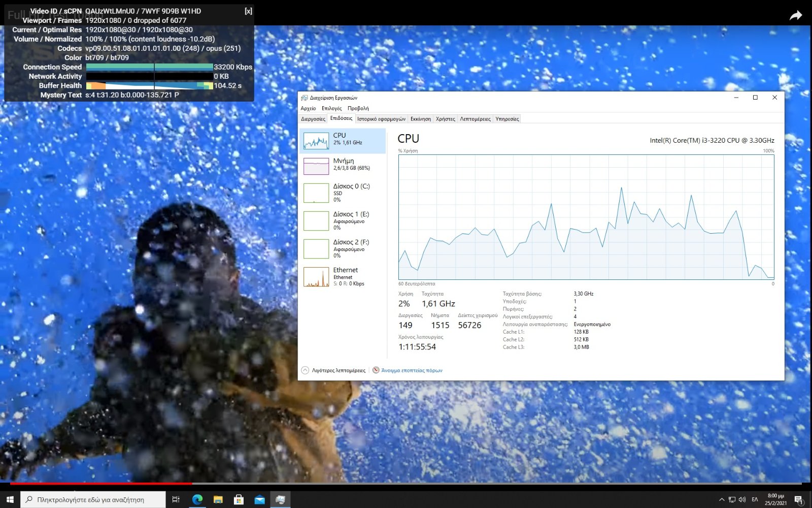Open File Explorer from taskbar
The width and height of the screenshot is (812, 508).
tap(218, 499)
